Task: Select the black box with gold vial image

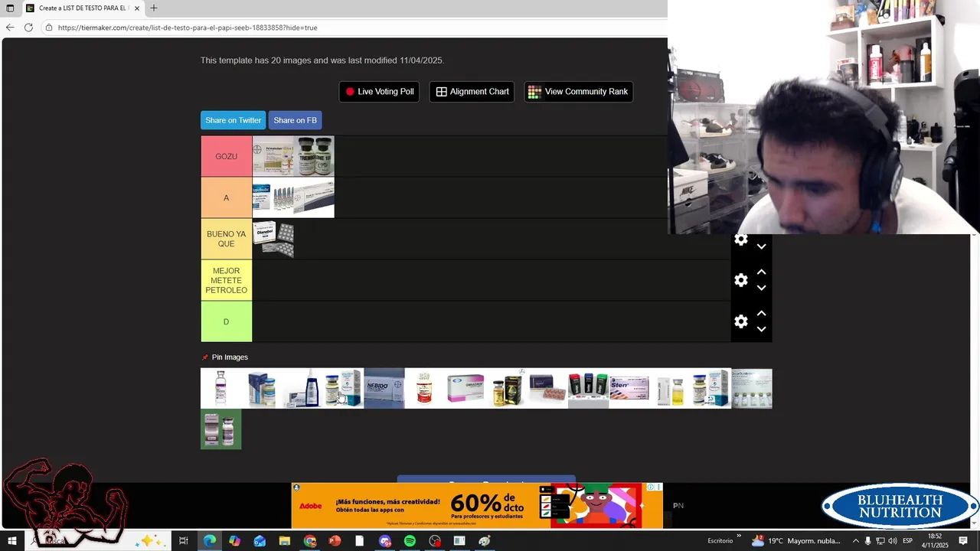Action: [x=506, y=388]
